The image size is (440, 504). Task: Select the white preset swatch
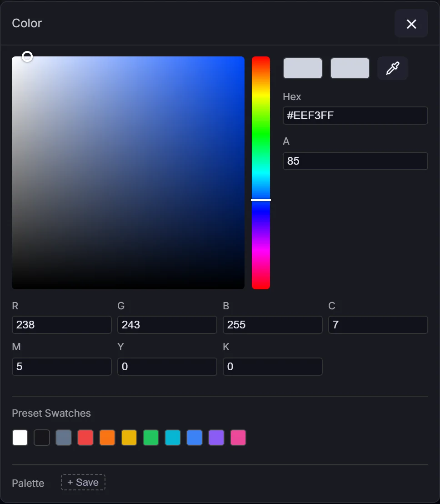pos(20,438)
